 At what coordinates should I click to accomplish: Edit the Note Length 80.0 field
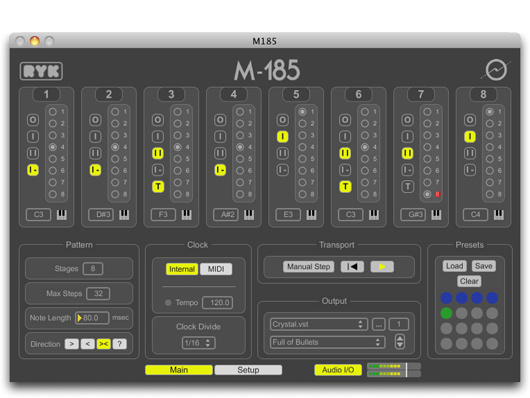[x=92, y=318]
